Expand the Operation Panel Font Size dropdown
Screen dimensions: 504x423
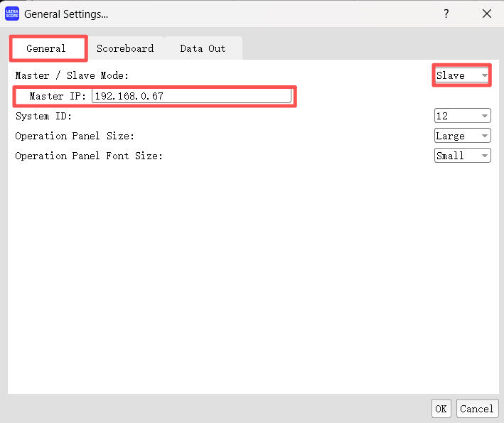(462, 156)
